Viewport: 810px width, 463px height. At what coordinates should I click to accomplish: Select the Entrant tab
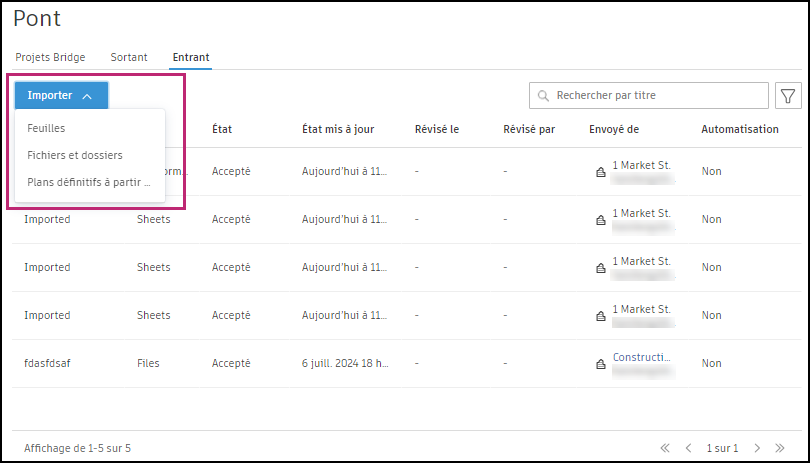pos(191,57)
